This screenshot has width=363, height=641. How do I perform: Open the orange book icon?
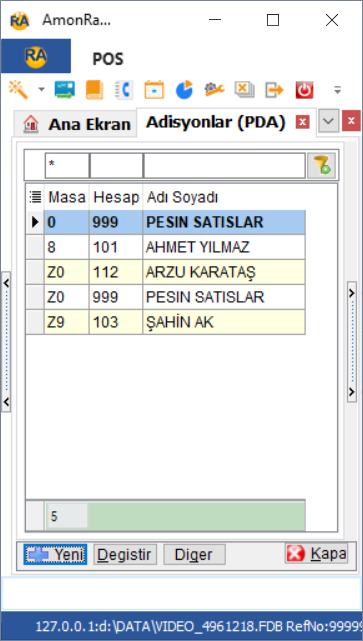click(x=94, y=90)
